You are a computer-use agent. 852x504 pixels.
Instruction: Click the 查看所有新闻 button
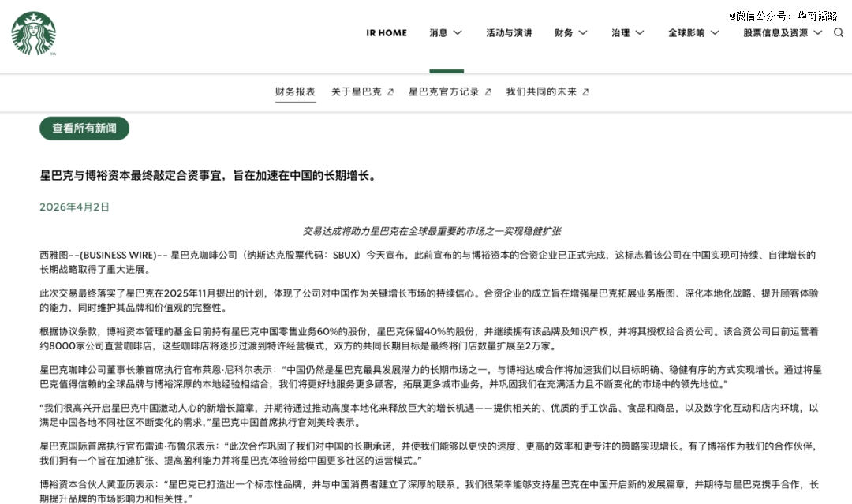tap(84, 129)
